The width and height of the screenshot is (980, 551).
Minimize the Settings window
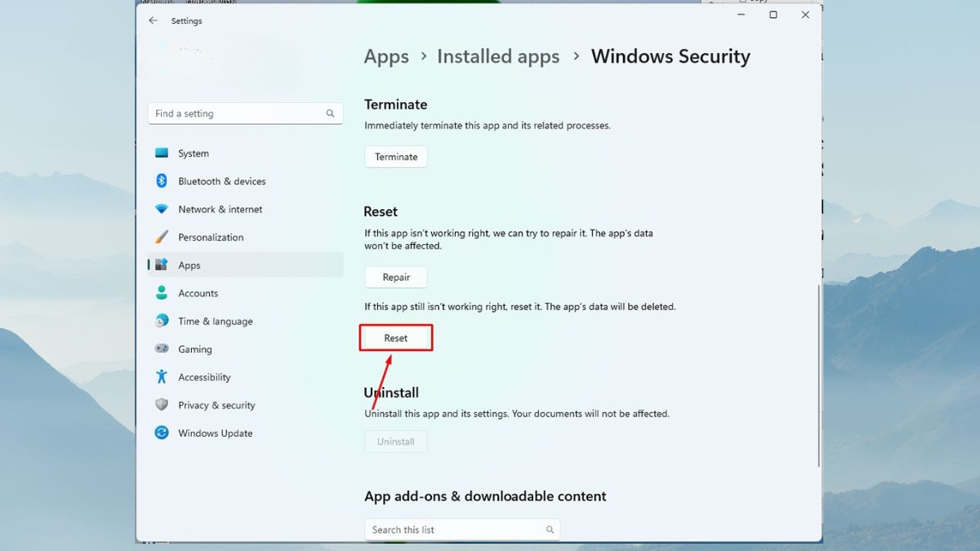coord(742,15)
